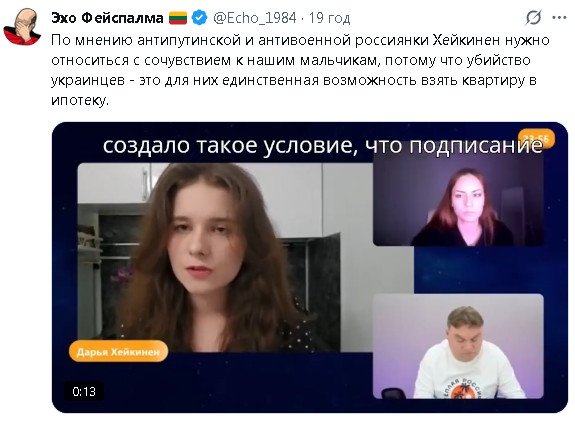Click the Grok slashed-circle icon
The width and height of the screenshot is (575, 422).
tap(533, 17)
